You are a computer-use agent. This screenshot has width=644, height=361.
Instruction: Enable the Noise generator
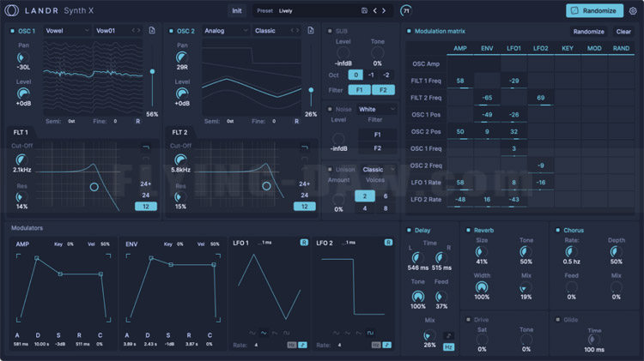point(330,109)
